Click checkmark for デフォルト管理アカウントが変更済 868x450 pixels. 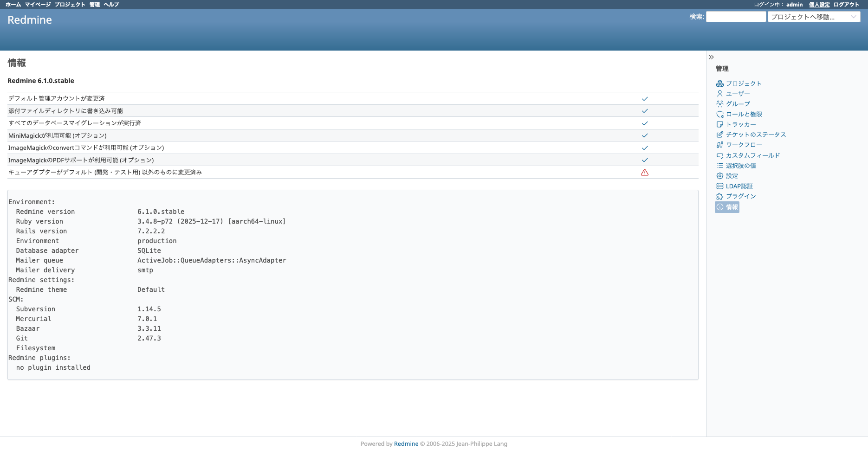[x=645, y=99]
